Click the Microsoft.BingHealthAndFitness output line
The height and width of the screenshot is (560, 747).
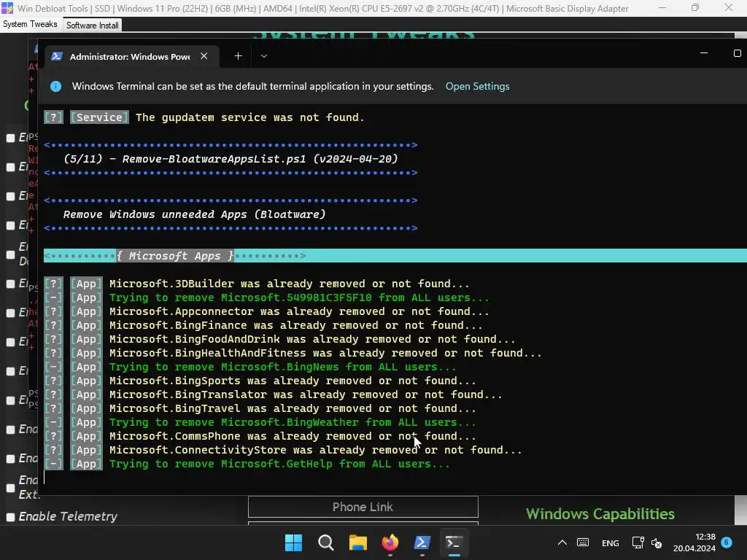point(293,353)
